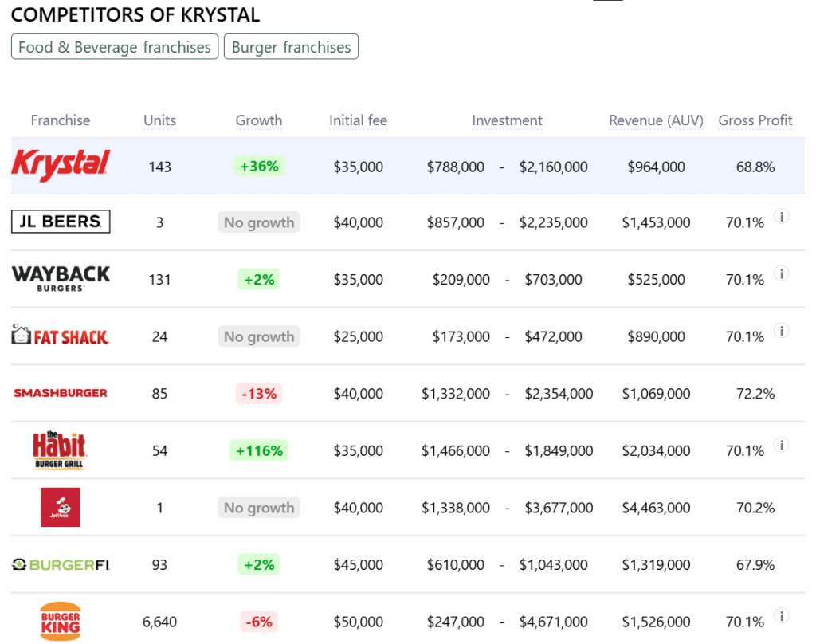Select JL Beers revenue $1,453,000
This screenshot has height=644, width=816.
(657, 222)
